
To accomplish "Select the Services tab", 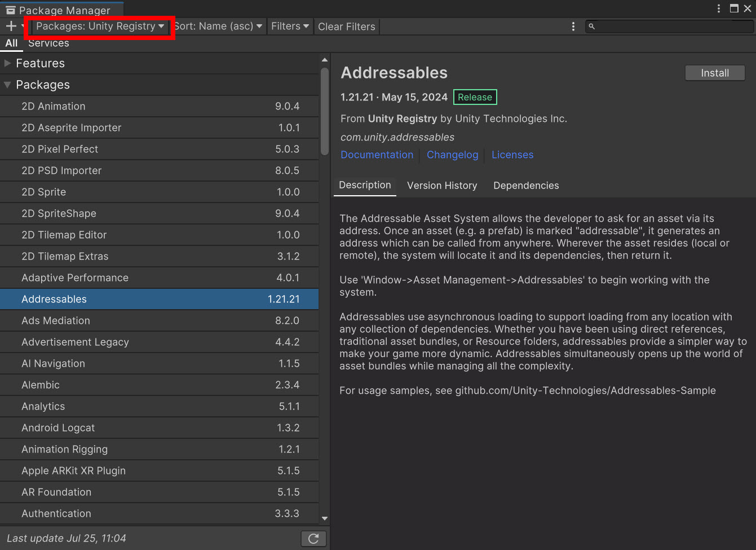I will (48, 43).
